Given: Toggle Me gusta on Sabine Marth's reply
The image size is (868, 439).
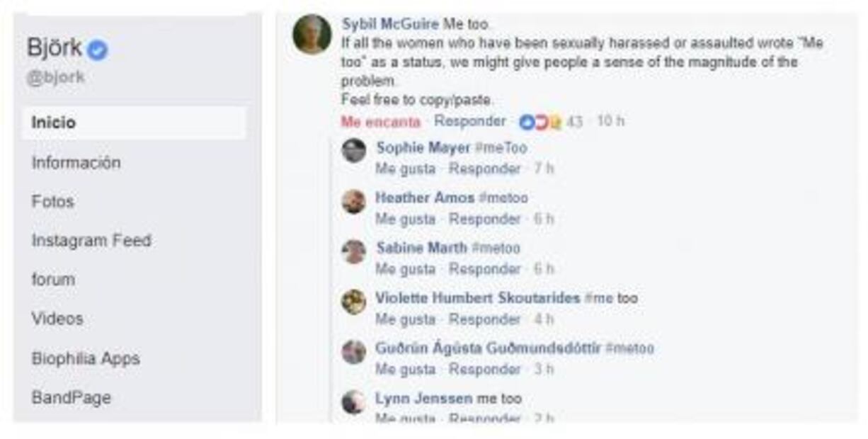Looking at the screenshot, I should (406, 270).
